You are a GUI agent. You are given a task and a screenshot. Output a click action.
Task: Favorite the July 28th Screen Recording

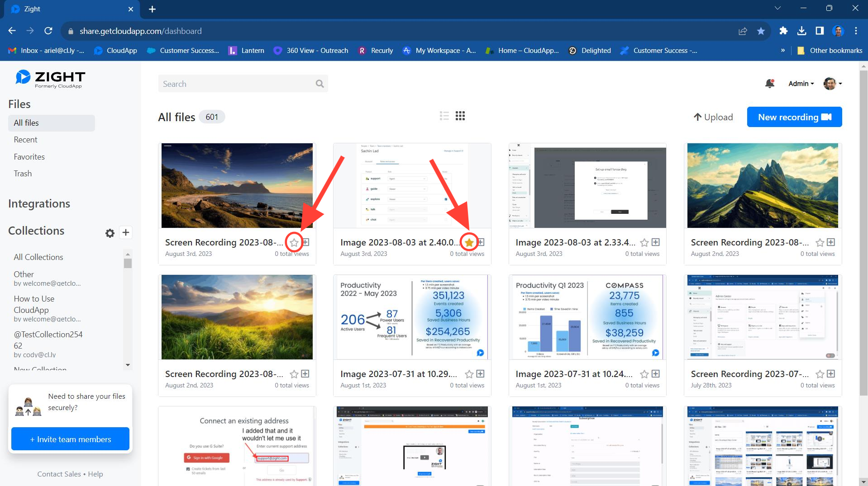point(820,374)
